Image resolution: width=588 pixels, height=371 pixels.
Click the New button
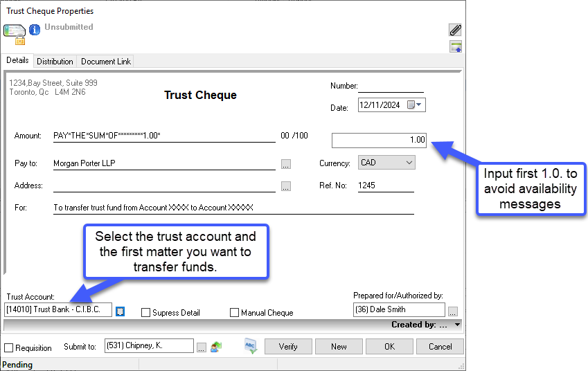pos(339,347)
